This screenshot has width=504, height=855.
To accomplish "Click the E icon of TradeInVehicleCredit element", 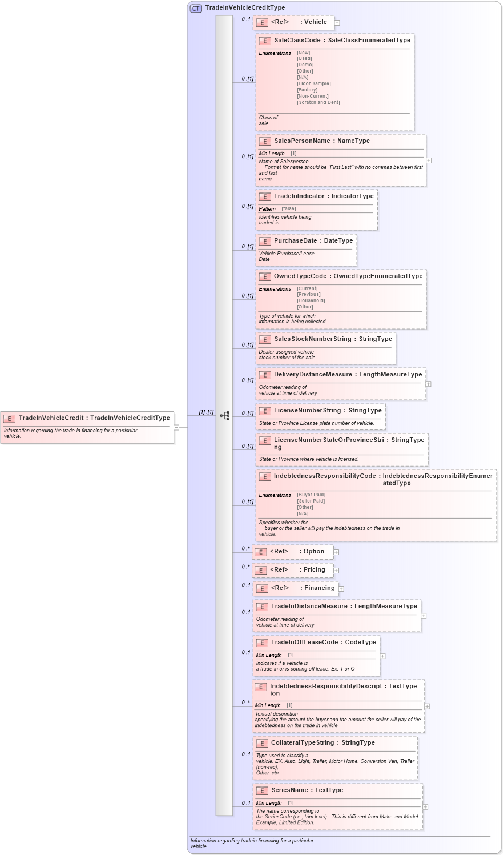I will (x=9, y=418).
